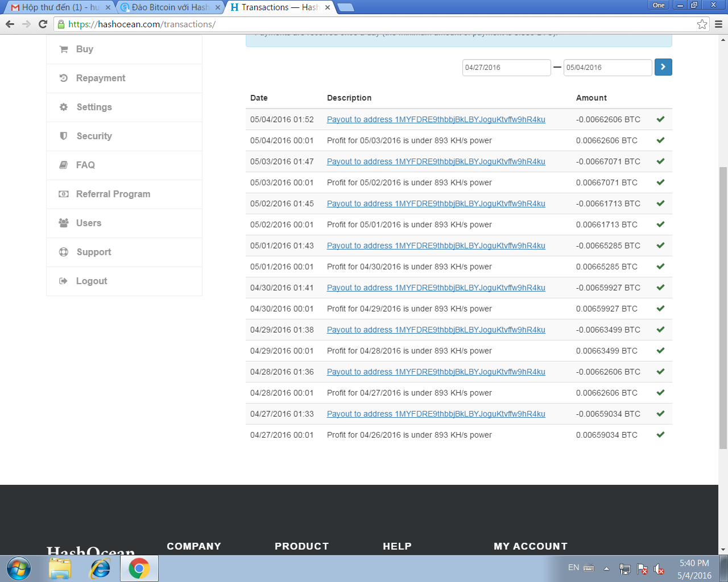Click the page vertical scrollbar thumb
This screenshot has height=582, width=728.
(x=723, y=307)
